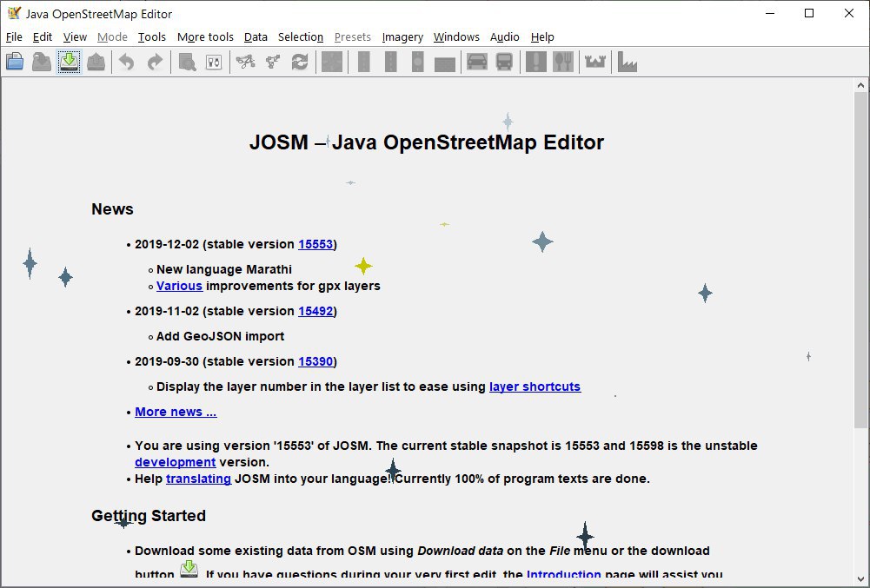This screenshot has width=870, height=588.
Task: Click the translating link
Action: pos(199,479)
